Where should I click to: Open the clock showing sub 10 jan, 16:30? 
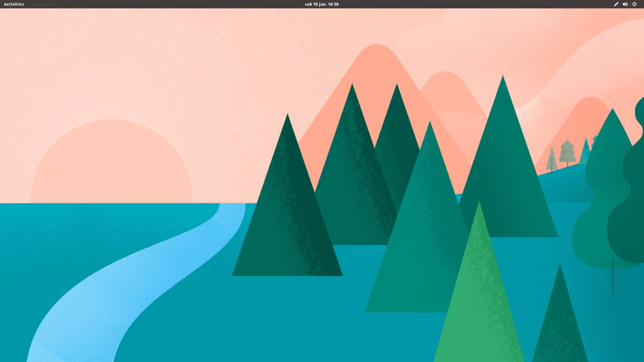pyautogui.click(x=322, y=4)
